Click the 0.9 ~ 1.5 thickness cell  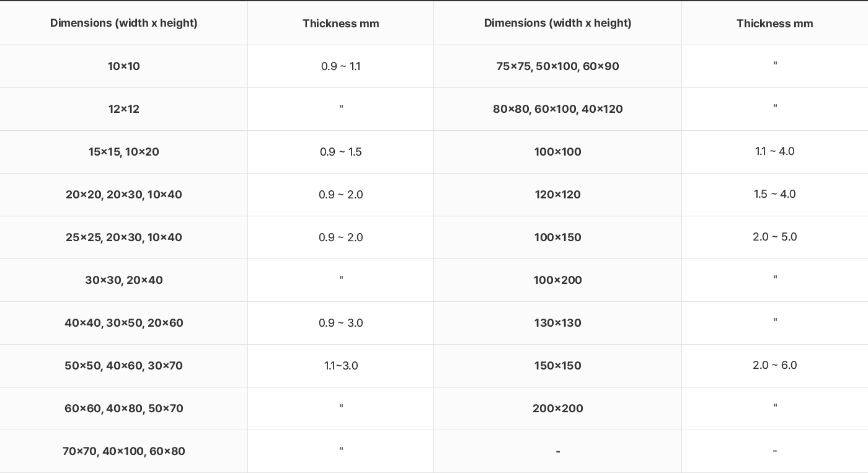340,152
